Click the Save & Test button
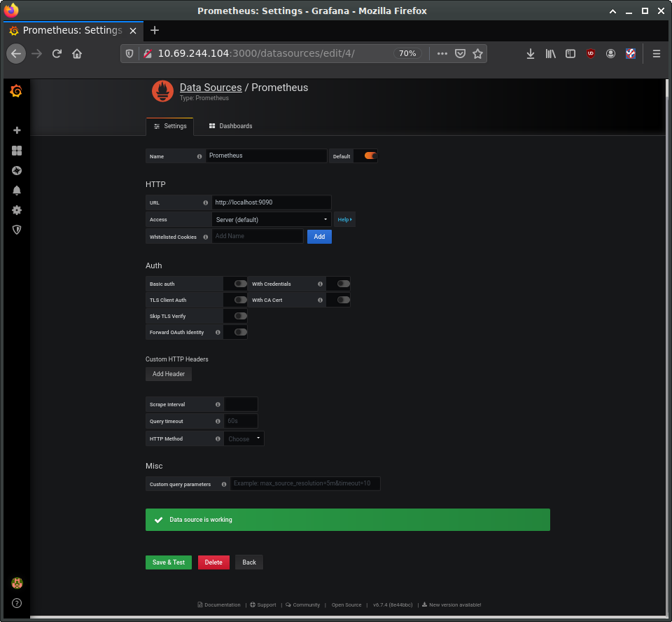Screen dimensions: 672x622 [x=169, y=562]
